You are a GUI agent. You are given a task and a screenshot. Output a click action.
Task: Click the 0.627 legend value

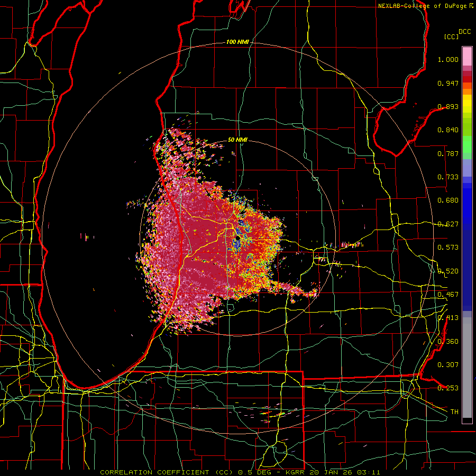point(448,224)
